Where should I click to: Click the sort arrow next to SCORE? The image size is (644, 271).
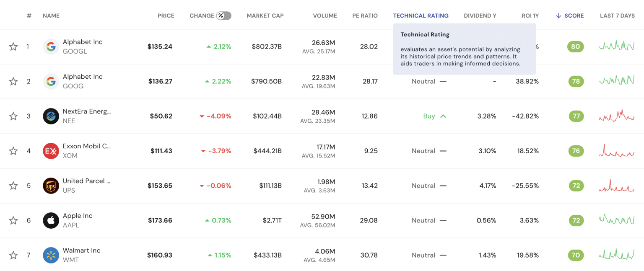pyautogui.click(x=558, y=15)
